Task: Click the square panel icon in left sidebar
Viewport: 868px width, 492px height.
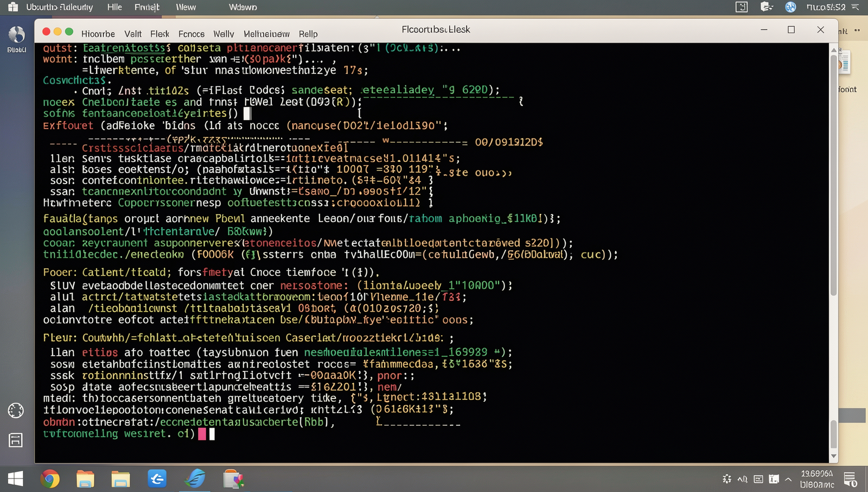Action: click(16, 440)
